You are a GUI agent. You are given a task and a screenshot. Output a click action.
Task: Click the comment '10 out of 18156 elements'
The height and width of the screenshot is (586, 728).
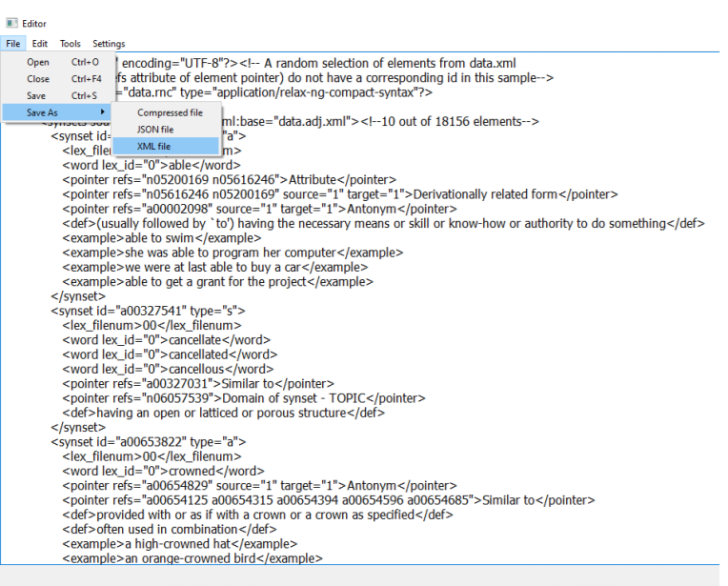point(450,122)
